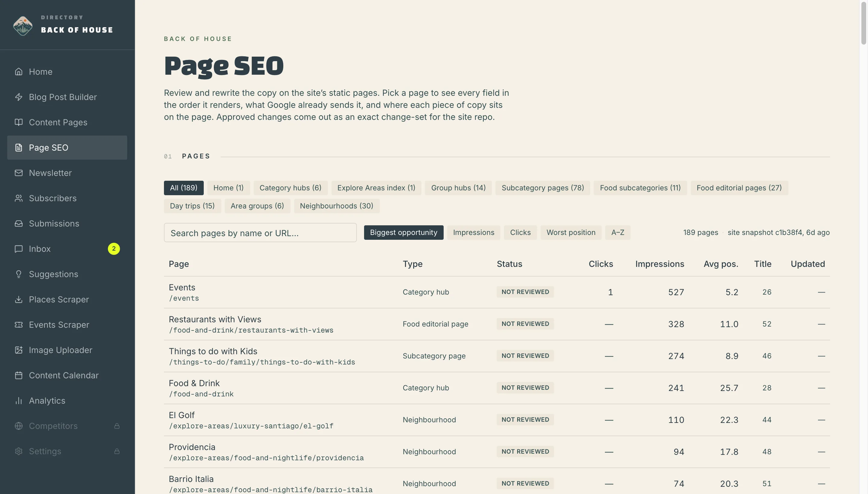
Task: Click the Image Uploader picture icon
Action: tap(19, 350)
